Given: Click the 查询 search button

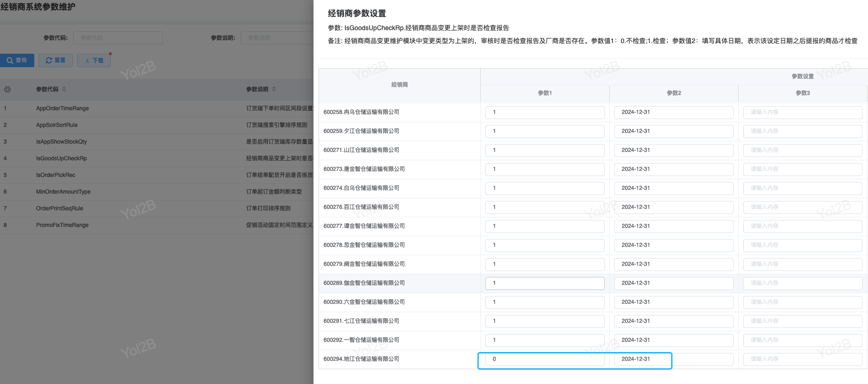Looking at the screenshot, I should [x=17, y=61].
